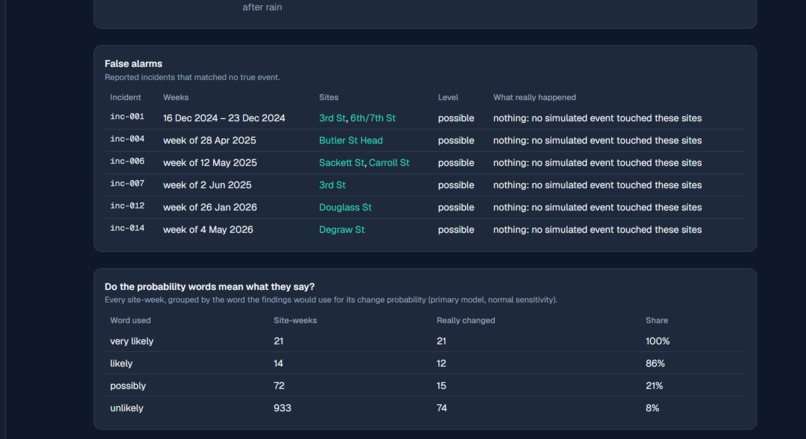
Task: Click the possible level in inc-001 row
Action: [x=456, y=118]
